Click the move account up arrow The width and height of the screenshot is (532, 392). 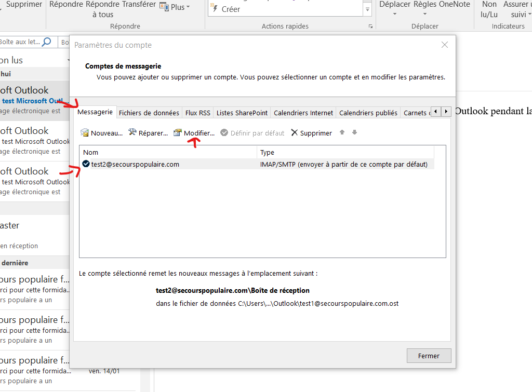click(x=342, y=132)
